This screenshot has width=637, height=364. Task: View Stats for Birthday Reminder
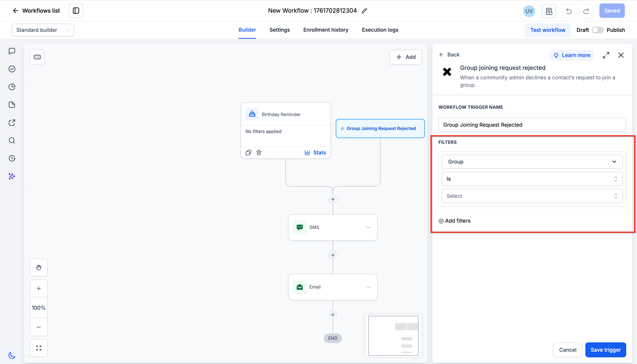coord(315,153)
